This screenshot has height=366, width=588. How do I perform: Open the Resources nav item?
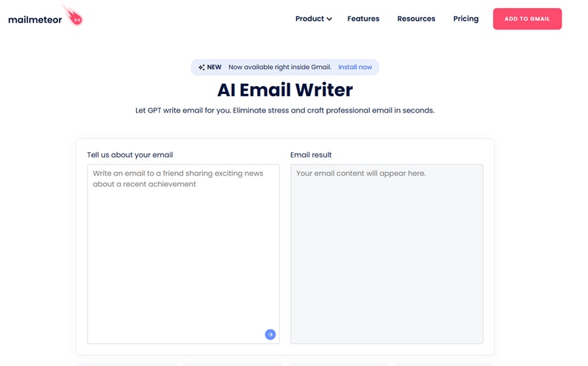coord(416,19)
